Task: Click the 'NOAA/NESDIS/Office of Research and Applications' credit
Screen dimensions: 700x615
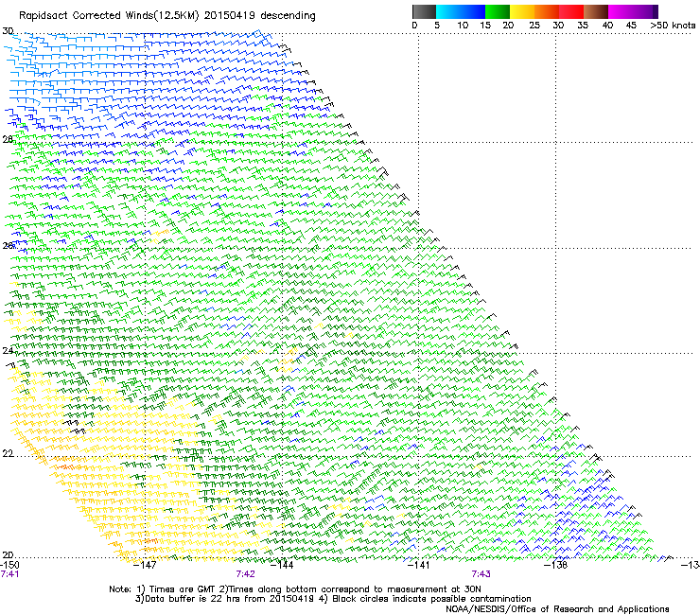Action: coord(557,609)
